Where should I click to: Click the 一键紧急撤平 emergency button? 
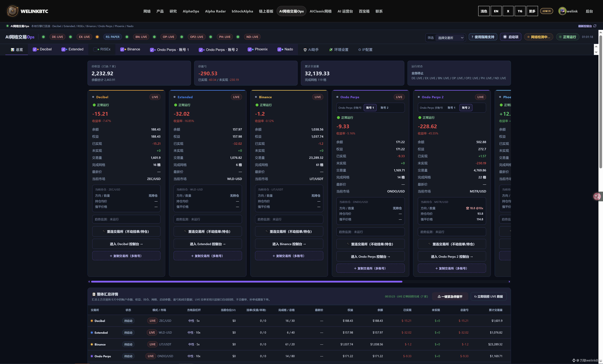(450, 297)
